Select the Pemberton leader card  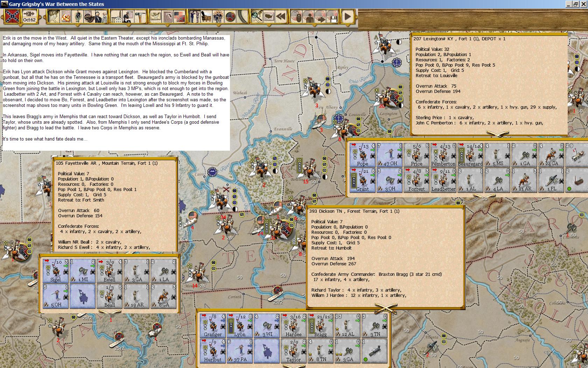[443, 155]
